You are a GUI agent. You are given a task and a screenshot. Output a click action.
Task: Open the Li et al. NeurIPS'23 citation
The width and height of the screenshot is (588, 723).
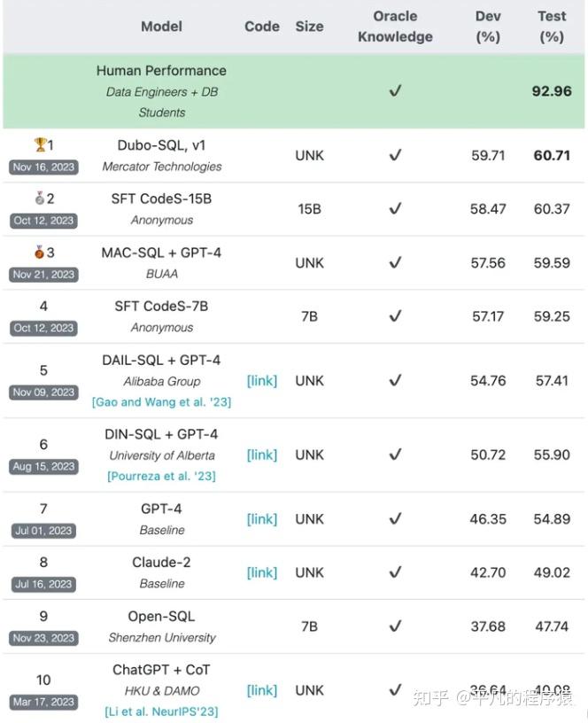(x=160, y=711)
